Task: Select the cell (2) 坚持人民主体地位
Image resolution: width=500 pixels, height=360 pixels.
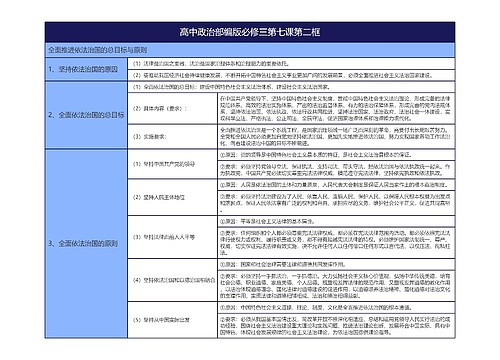Action: (x=172, y=197)
